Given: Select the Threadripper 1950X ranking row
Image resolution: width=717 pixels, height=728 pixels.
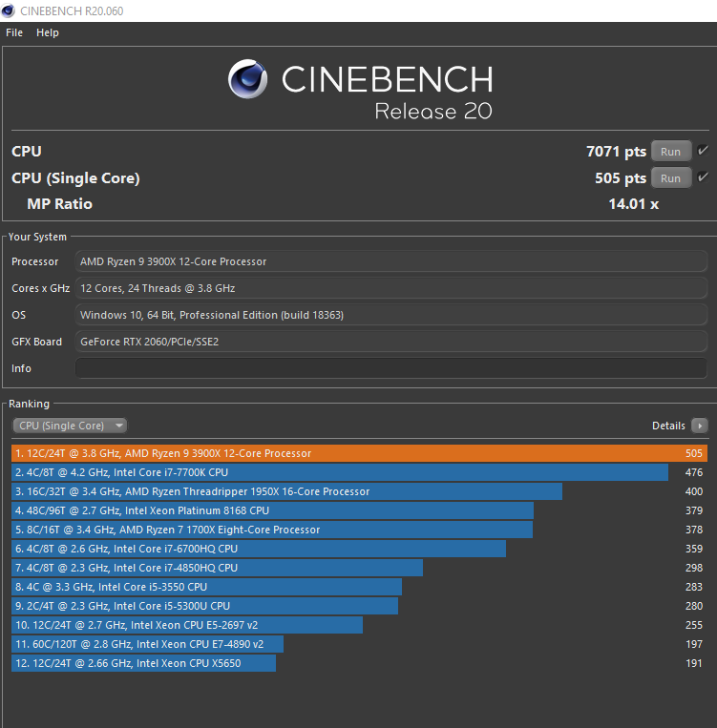Looking at the screenshot, I should 359,491.
